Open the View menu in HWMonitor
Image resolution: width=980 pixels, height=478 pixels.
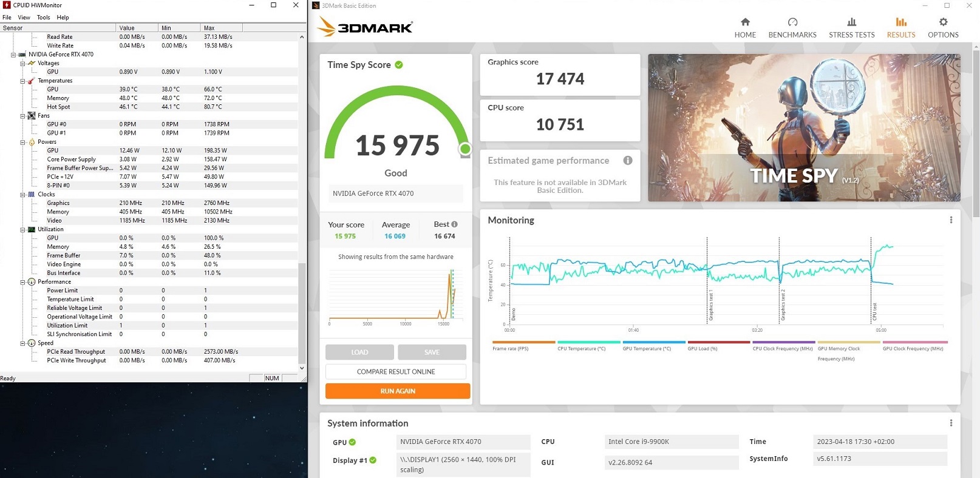tap(24, 18)
